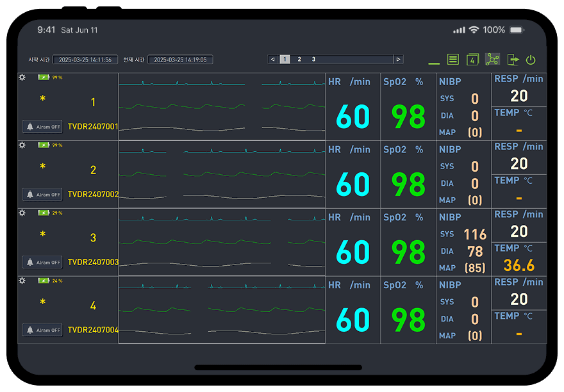The height and width of the screenshot is (392, 564).
Task: Open the network connection icon
Action: tap(492, 60)
